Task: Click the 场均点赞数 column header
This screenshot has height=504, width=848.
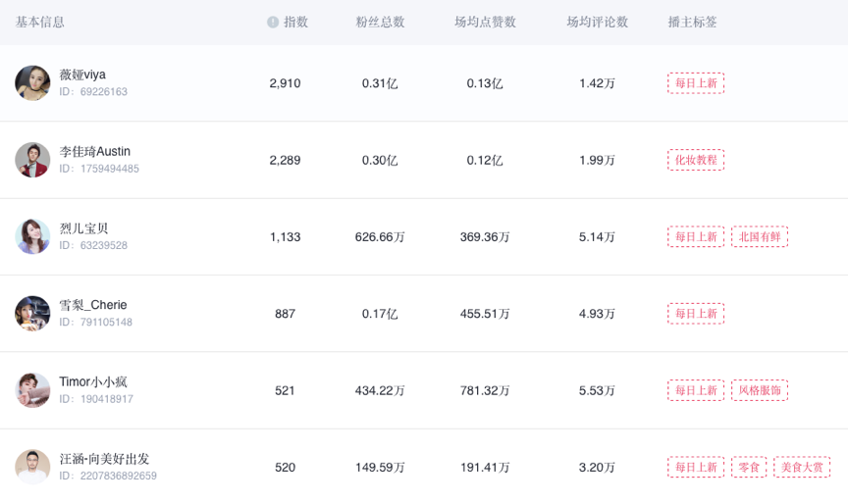Action: coord(485,23)
